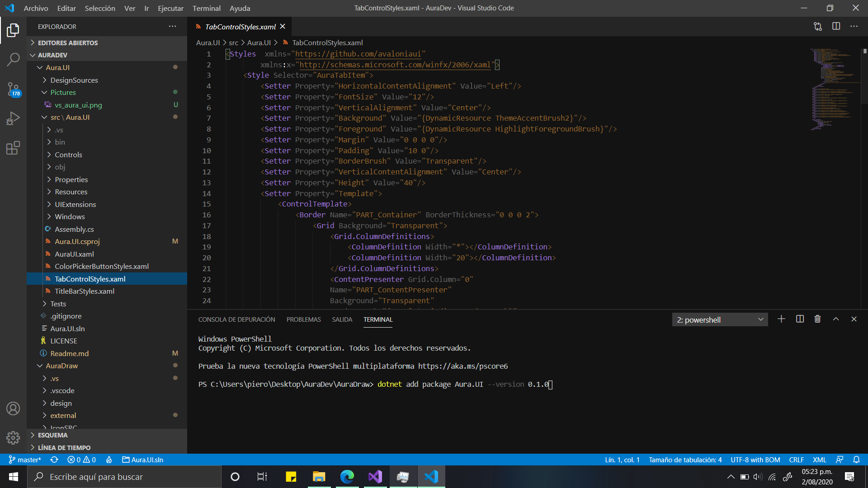The image size is (868, 488).
Task: Open the Search view in activity bar
Action: (13, 59)
